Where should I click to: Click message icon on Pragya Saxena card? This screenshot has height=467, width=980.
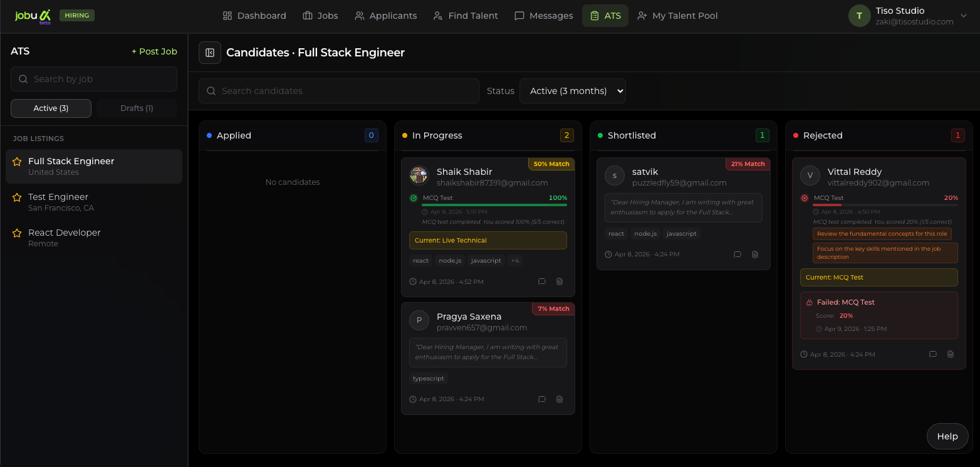tap(542, 399)
